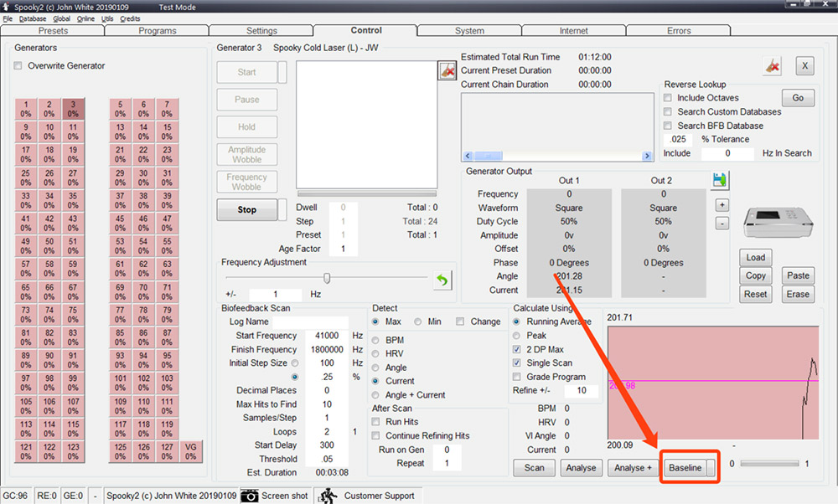Click Go in Reverse Lookup
The height and width of the screenshot is (504, 838).
pyautogui.click(x=797, y=97)
